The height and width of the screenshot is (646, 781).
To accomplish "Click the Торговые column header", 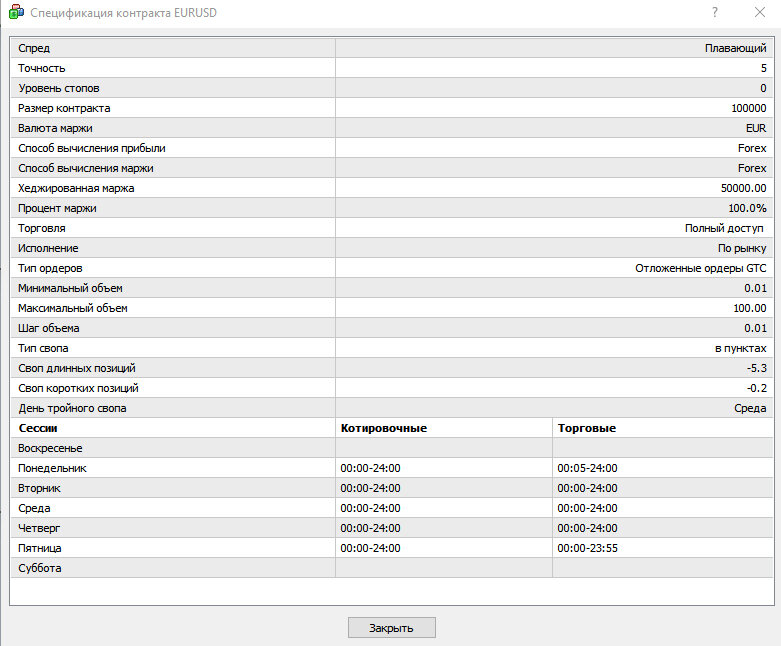I will (587, 428).
